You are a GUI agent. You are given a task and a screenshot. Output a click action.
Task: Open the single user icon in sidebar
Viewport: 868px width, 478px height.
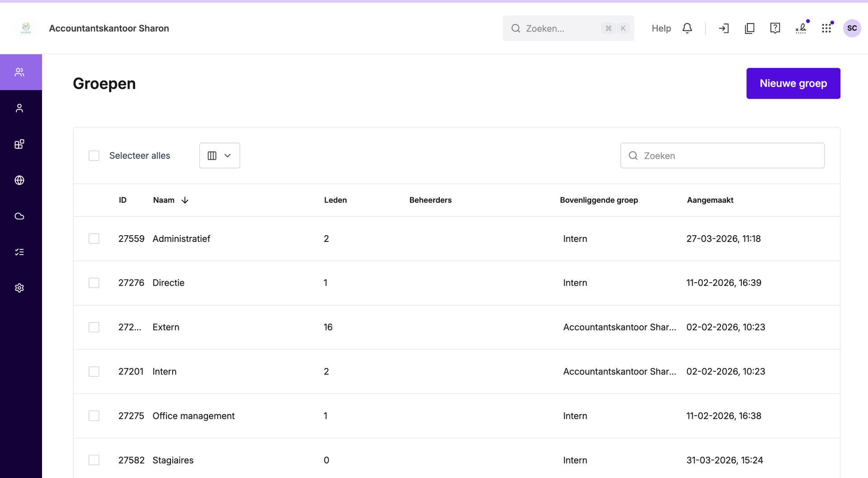pos(19,108)
